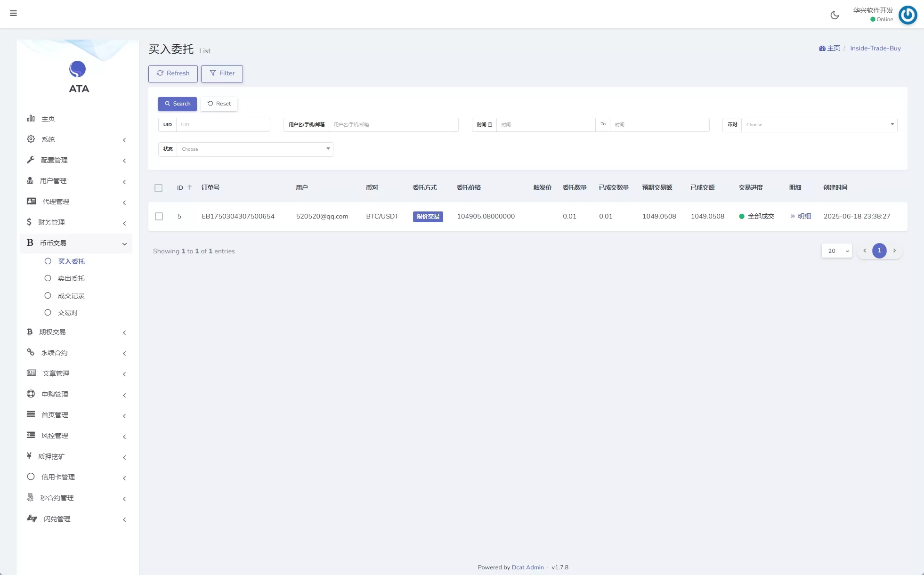The image size is (924, 575).
Task: Open 成交记录 in the sidebar
Action: pos(71,296)
